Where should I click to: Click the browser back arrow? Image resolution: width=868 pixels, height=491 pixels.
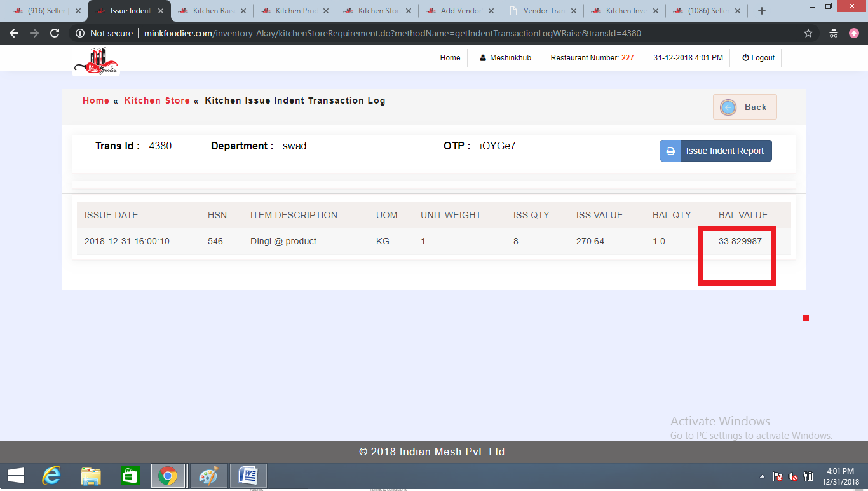[14, 33]
